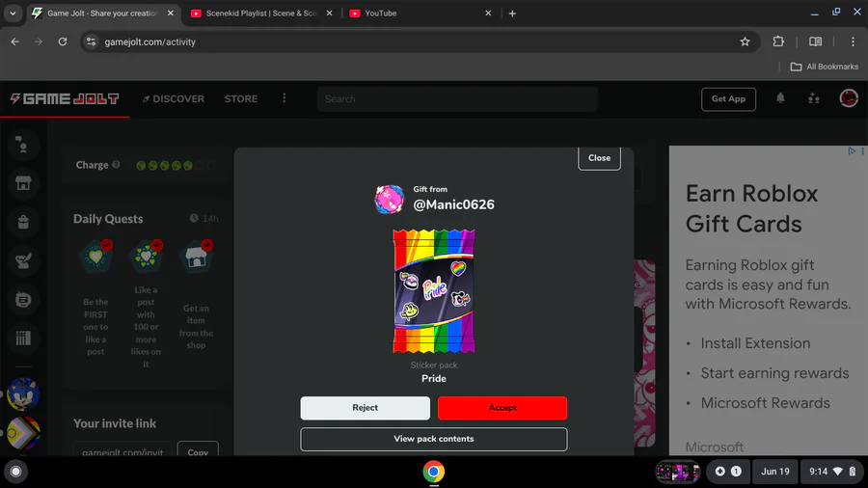Viewport: 868px width, 488px height.
Task: Open the sidebar activity feed icon
Action: 23,145
